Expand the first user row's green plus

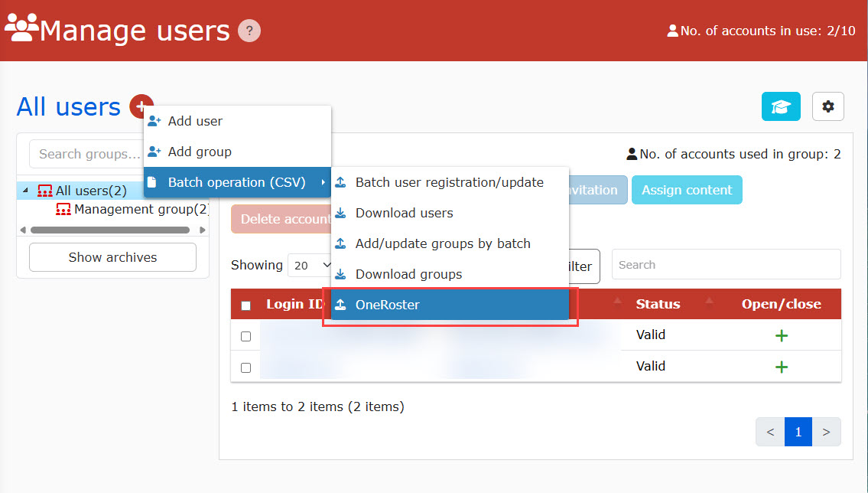click(x=781, y=335)
